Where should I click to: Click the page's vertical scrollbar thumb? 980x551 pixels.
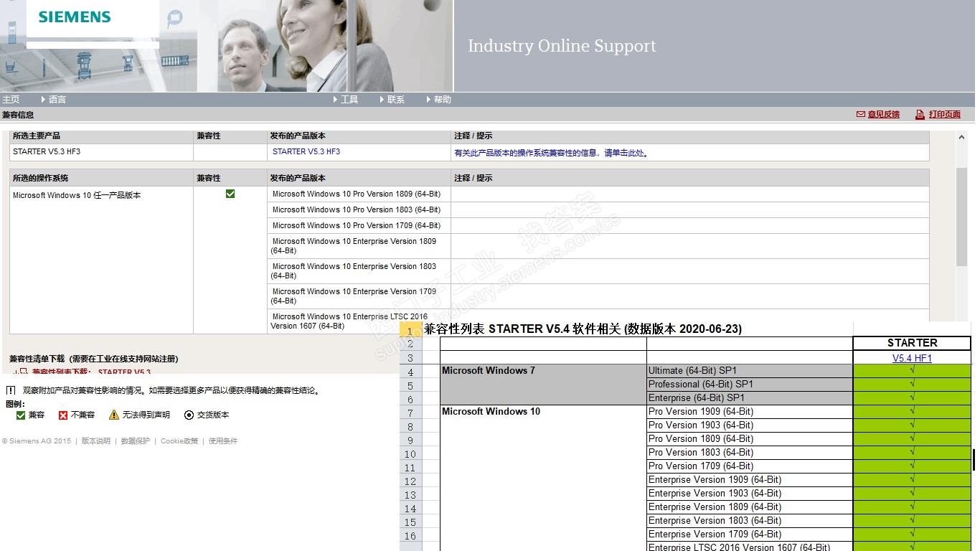(x=962, y=217)
